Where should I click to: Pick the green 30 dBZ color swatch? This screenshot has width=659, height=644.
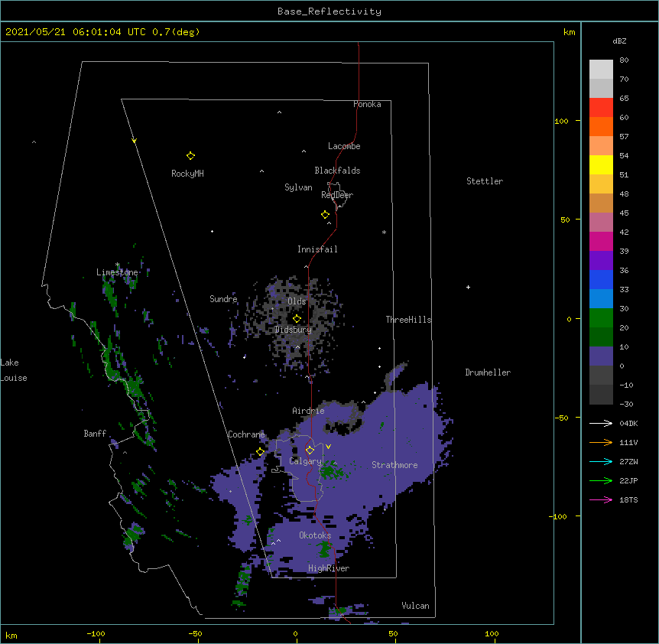(601, 318)
